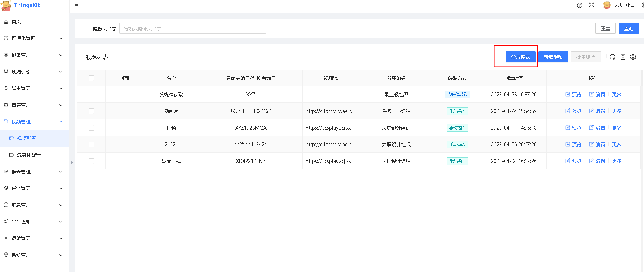Open 流媒体配置 in the sidebar
Screen dimensions: 644x272
tap(29, 155)
